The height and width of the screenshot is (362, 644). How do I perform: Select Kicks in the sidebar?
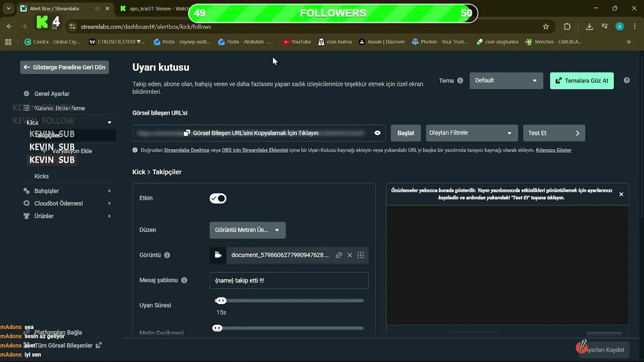41,176
